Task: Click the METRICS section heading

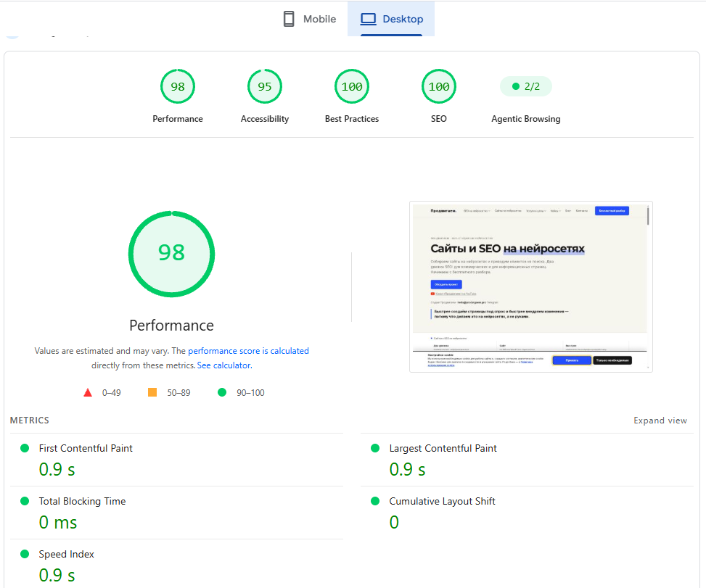Action: (x=30, y=421)
